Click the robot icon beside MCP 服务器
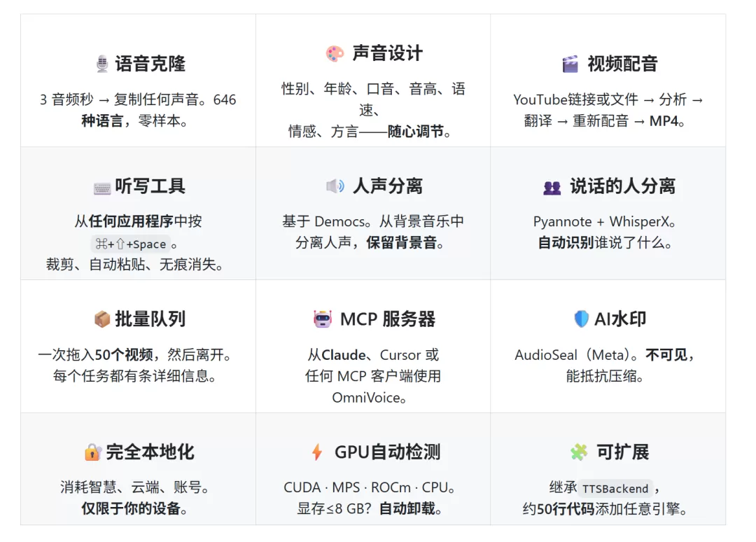The height and width of the screenshot is (542, 756). [322, 319]
